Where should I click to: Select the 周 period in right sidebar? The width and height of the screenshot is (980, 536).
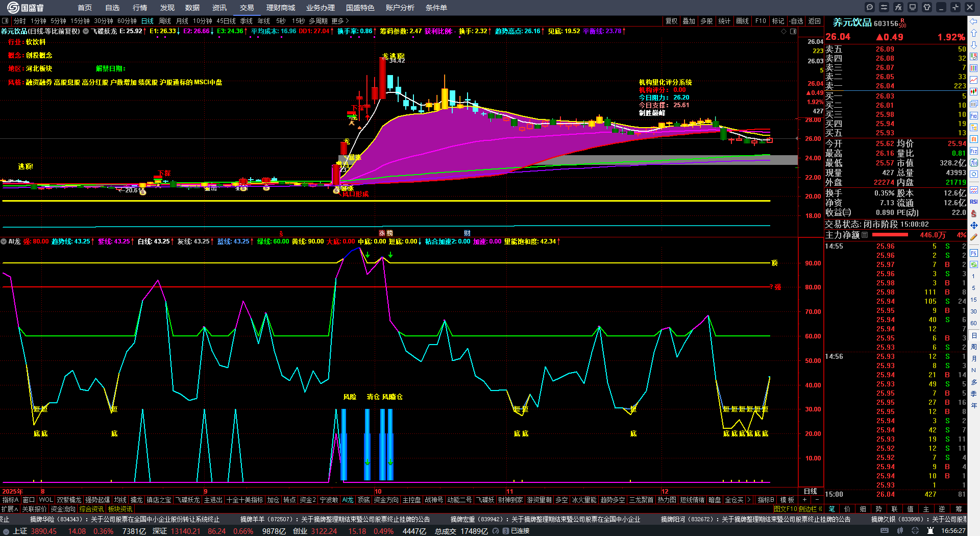(x=974, y=347)
